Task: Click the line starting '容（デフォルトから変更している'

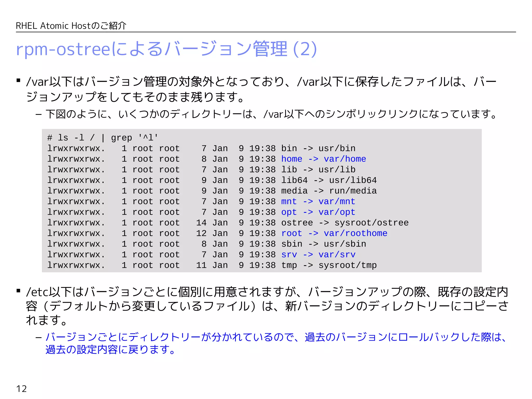Action: pyautogui.click(x=267, y=306)
